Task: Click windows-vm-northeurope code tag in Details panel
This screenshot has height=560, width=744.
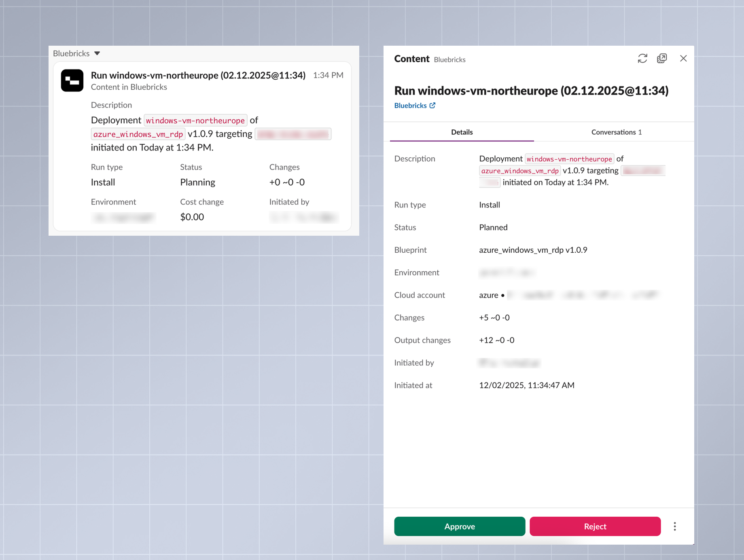Action: coord(569,159)
